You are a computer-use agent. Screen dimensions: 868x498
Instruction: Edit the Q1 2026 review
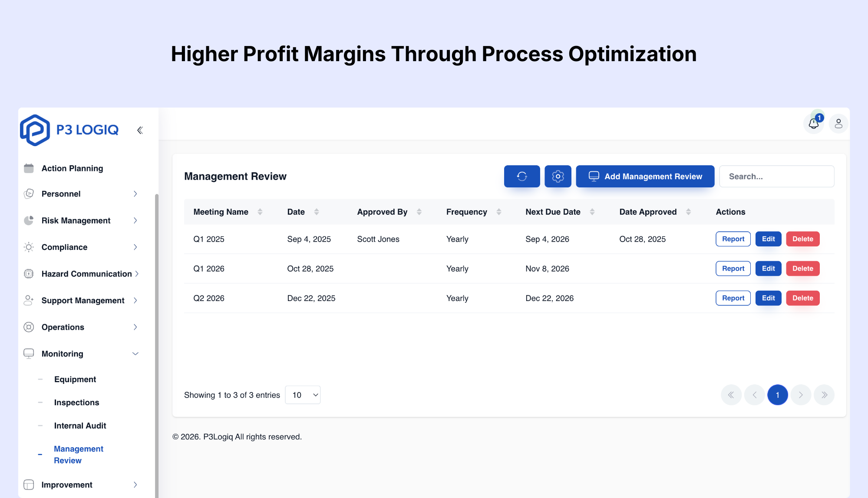click(768, 269)
